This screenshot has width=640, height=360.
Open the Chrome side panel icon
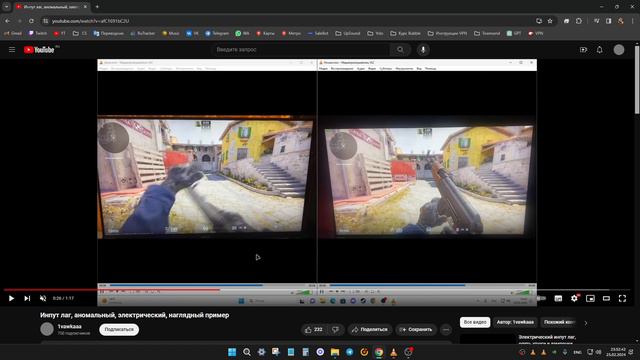click(609, 21)
